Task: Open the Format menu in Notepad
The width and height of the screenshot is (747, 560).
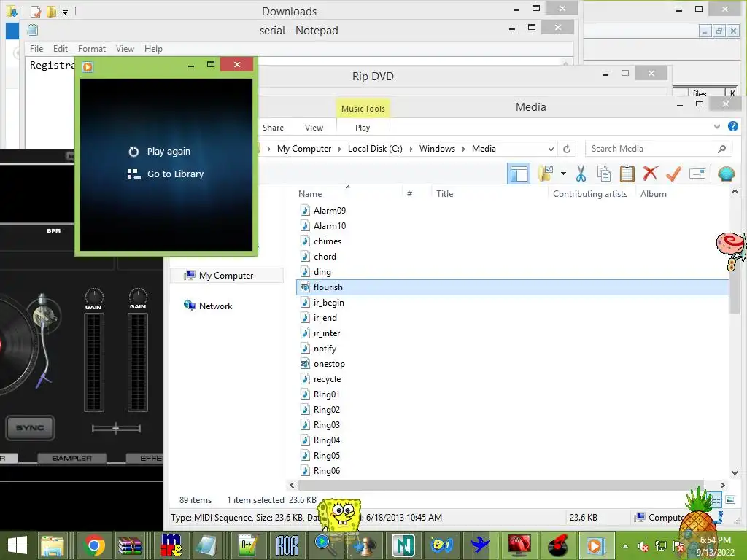Action: [x=91, y=49]
